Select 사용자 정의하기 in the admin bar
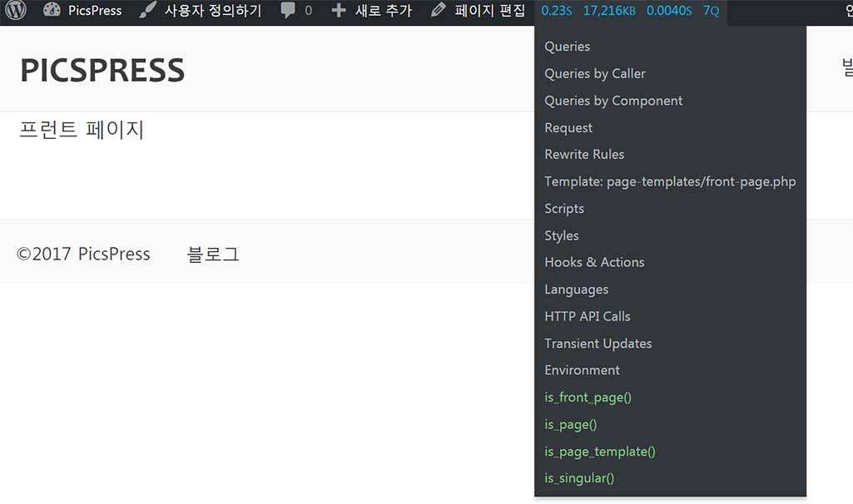The height and width of the screenshot is (504, 853). pos(213,10)
